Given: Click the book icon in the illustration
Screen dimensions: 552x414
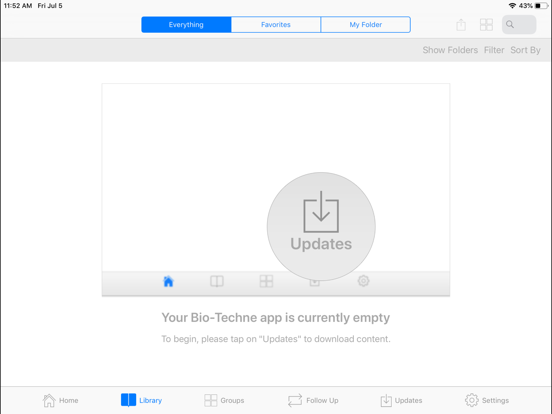Looking at the screenshot, I should [x=217, y=281].
